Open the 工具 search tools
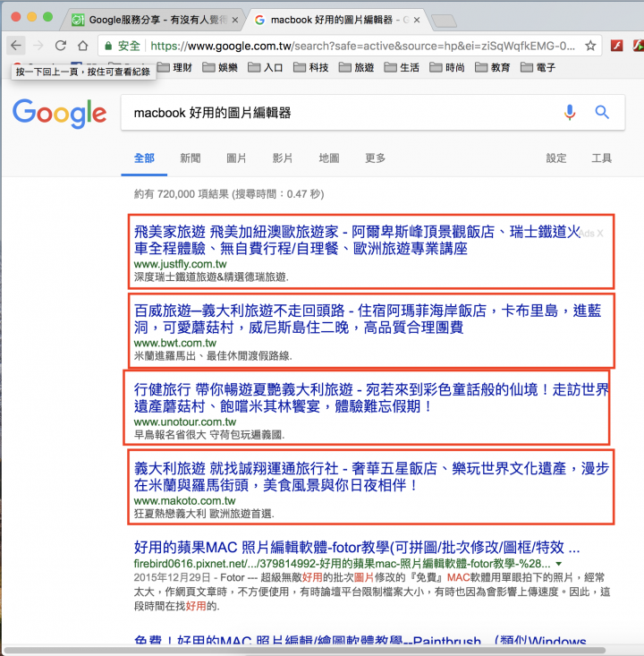Screen dimensions: 644x656 pyautogui.click(x=602, y=158)
